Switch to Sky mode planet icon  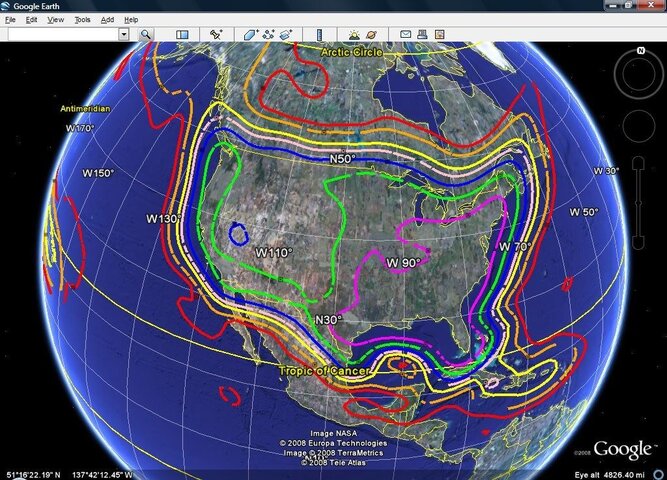371,34
